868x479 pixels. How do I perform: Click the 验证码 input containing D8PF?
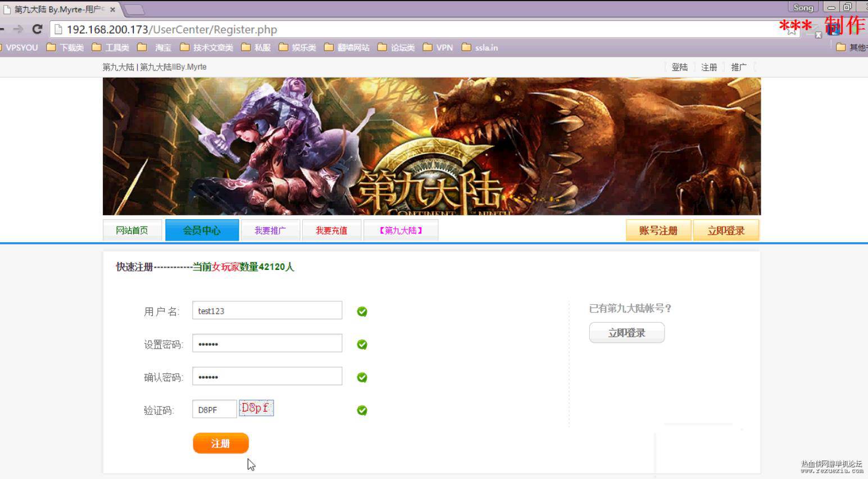point(215,409)
